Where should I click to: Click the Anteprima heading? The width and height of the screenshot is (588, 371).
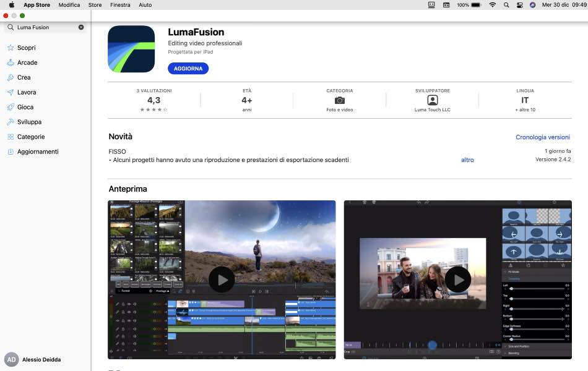pyautogui.click(x=128, y=189)
